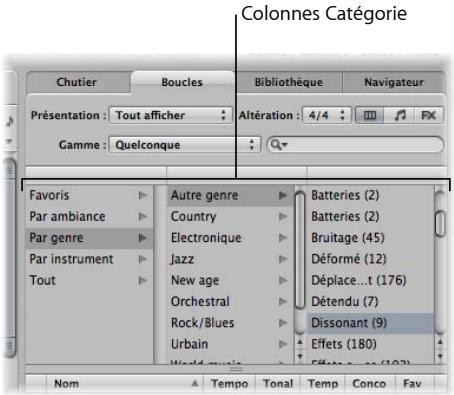Expand arrow next to Par instrument
Image resolution: width=454 pixels, height=395 pixels.
(143, 259)
